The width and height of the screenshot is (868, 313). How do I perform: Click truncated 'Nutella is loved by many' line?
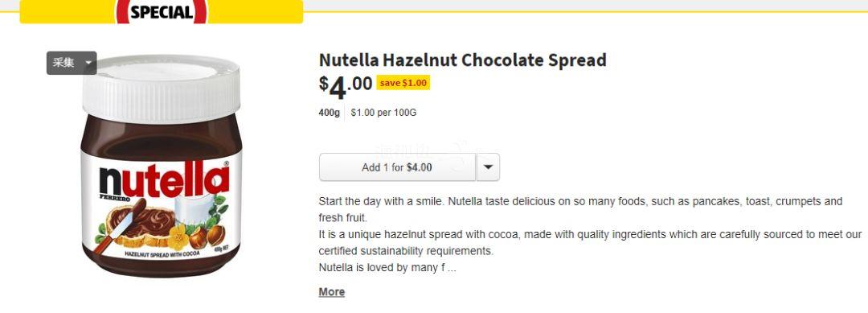pyautogui.click(x=387, y=268)
